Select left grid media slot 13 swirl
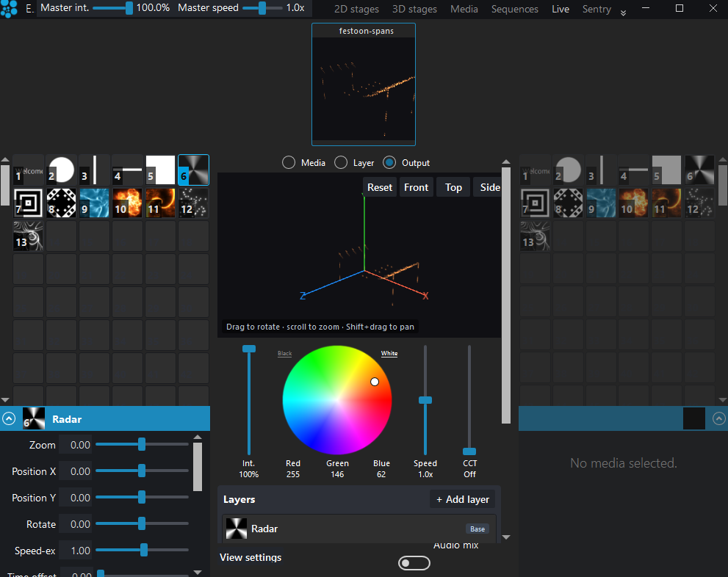 [29, 236]
